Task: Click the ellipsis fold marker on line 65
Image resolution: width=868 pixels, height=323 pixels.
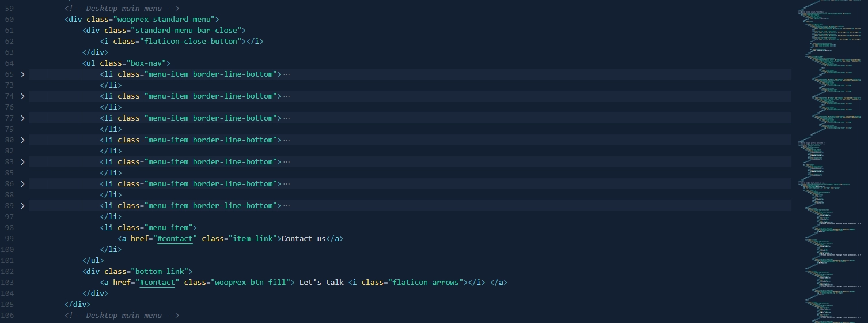Action: tap(286, 74)
